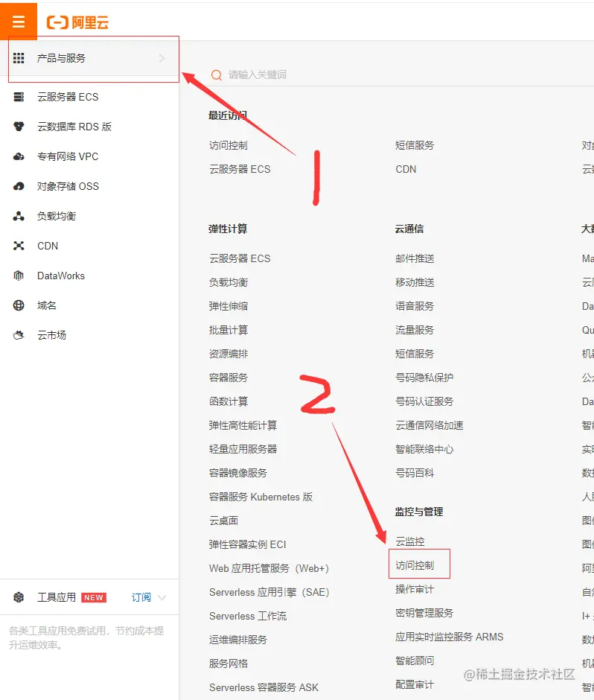The width and height of the screenshot is (594, 700).
Task: Expand 产品与服务 with its right chevron
Action: click(x=162, y=58)
